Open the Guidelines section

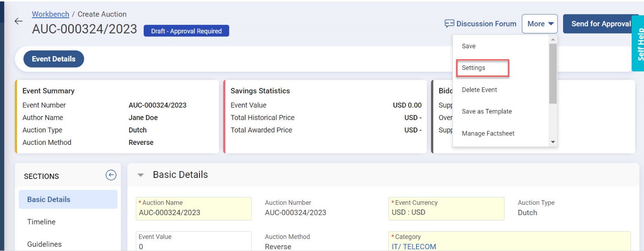click(x=45, y=244)
